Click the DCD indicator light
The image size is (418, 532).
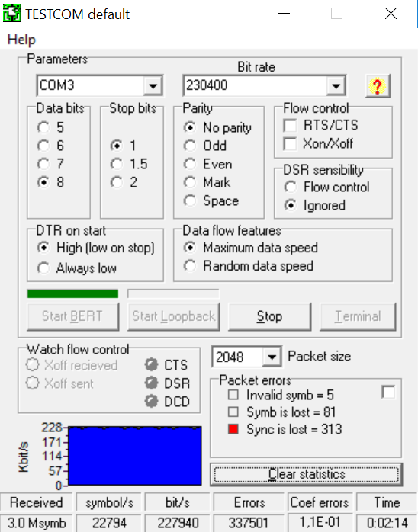point(151,402)
